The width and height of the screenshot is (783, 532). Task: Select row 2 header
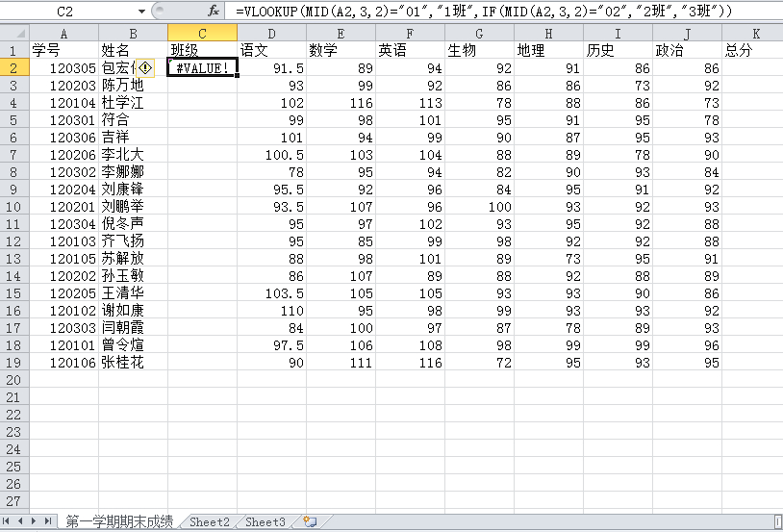(14, 68)
